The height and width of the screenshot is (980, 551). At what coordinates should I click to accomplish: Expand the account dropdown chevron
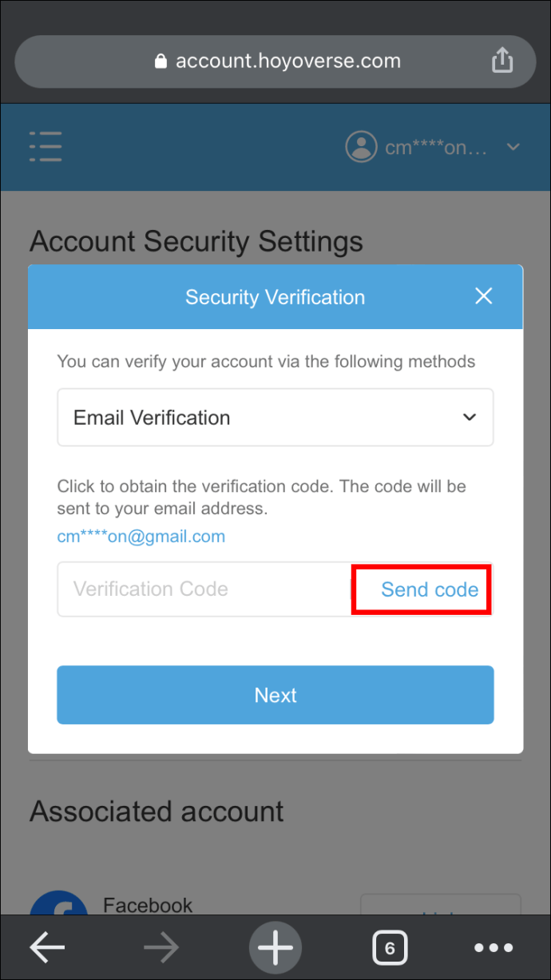click(x=513, y=147)
